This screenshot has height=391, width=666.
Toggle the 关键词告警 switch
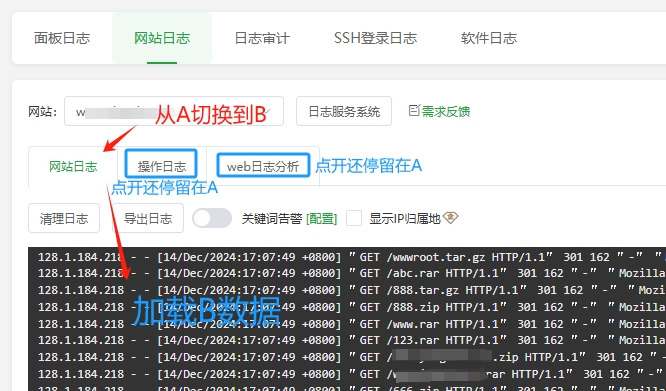tap(212, 218)
